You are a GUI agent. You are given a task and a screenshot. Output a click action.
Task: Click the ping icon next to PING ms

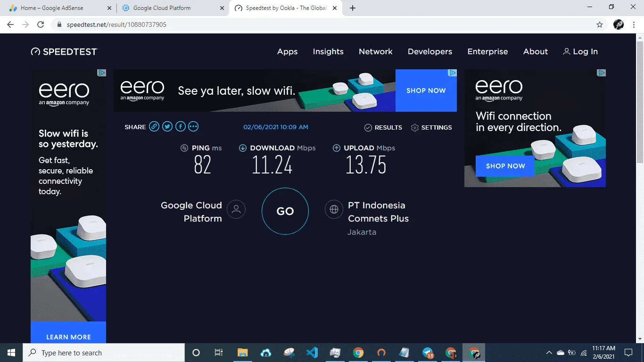(184, 148)
